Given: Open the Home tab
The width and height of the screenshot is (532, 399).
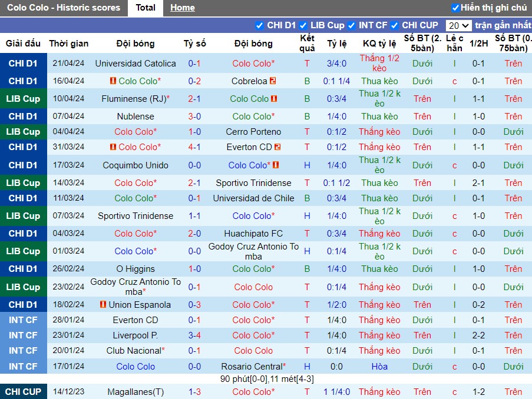Looking at the screenshot, I should pyautogui.click(x=183, y=8).
